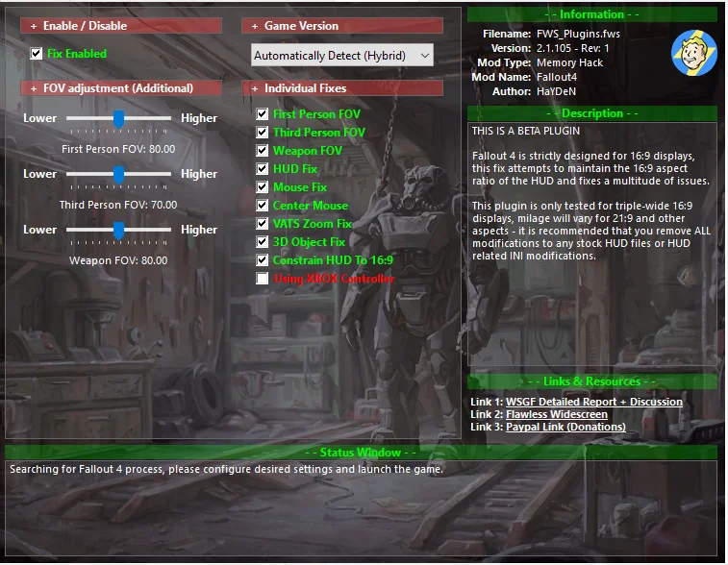This screenshot has width=728, height=565.
Task: Toggle the Fix Enabled checkbox
Action: click(37, 54)
